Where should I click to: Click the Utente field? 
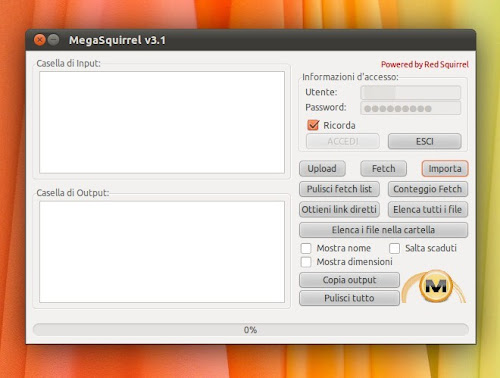click(x=411, y=92)
